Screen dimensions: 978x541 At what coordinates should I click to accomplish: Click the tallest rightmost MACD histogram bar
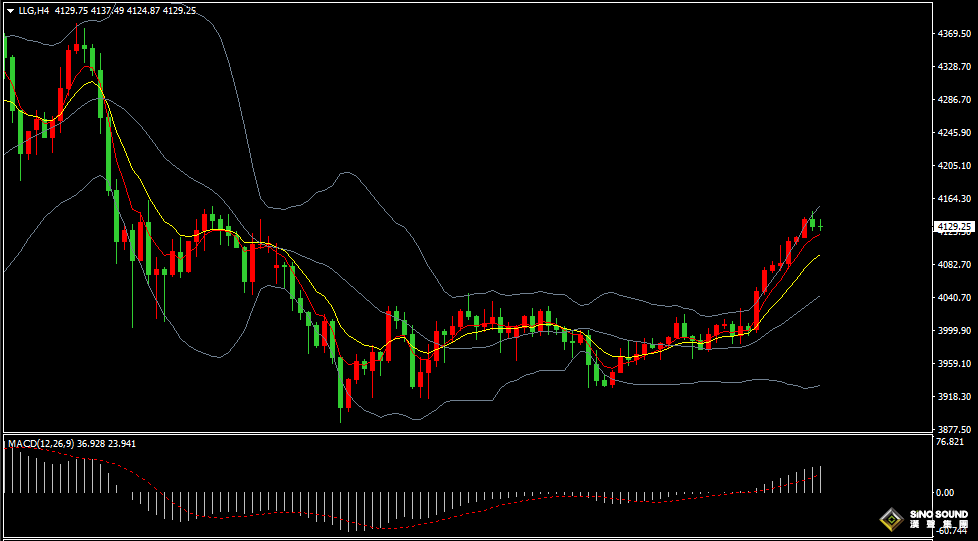tap(820, 479)
